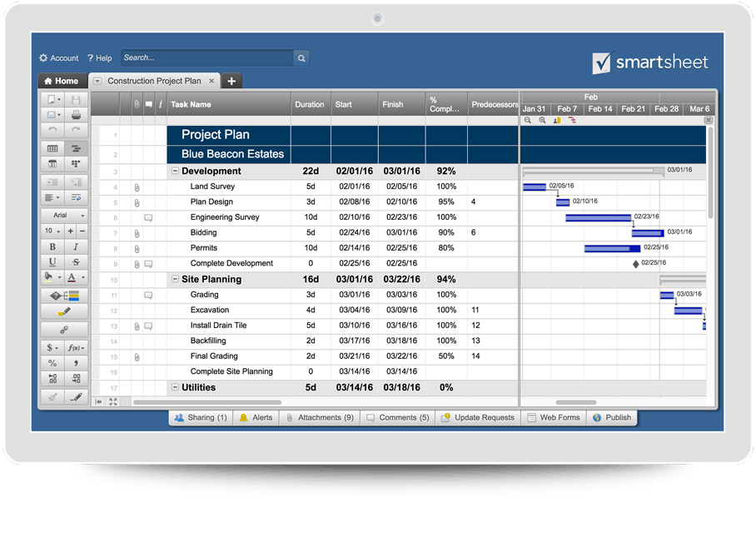756x533 pixels.
Task: Click the Print icon
Action: click(x=76, y=115)
